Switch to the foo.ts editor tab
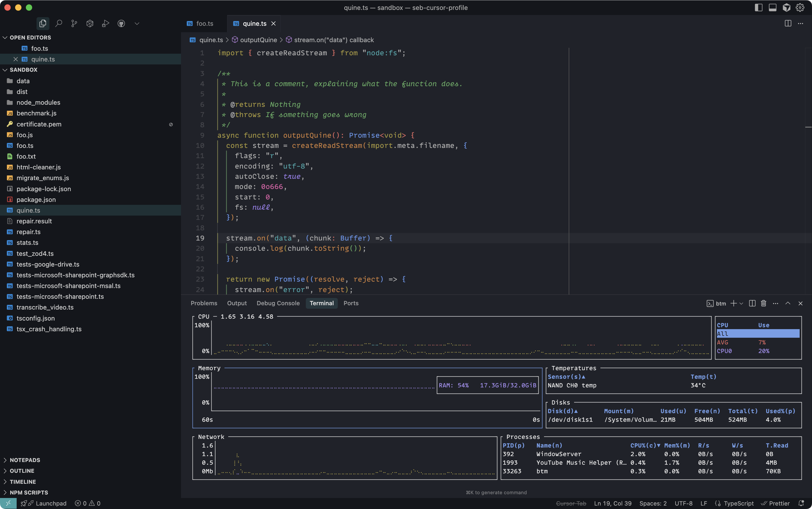The height and width of the screenshot is (509, 812). (204, 24)
